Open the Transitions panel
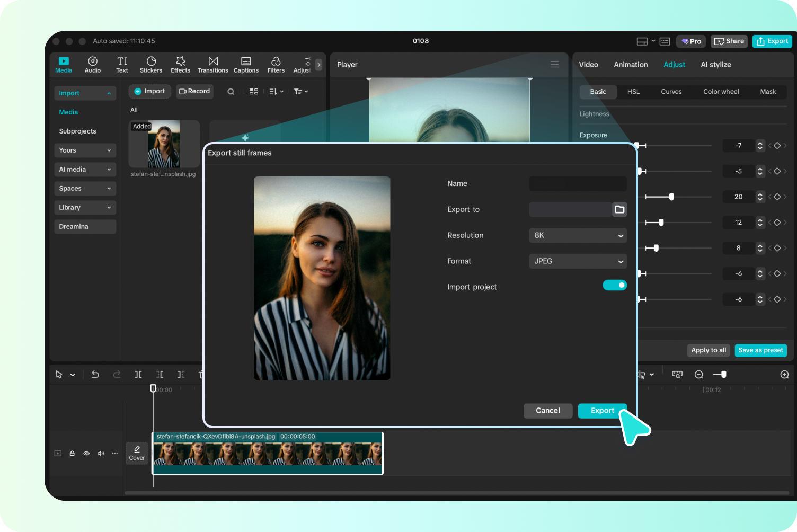This screenshot has height=532, width=797. coord(212,64)
